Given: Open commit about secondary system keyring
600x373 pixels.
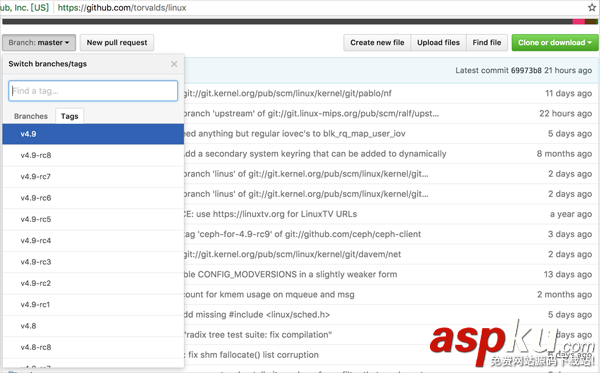Looking at the screenshot, I should pyautogui.click(x=315, y=154).
